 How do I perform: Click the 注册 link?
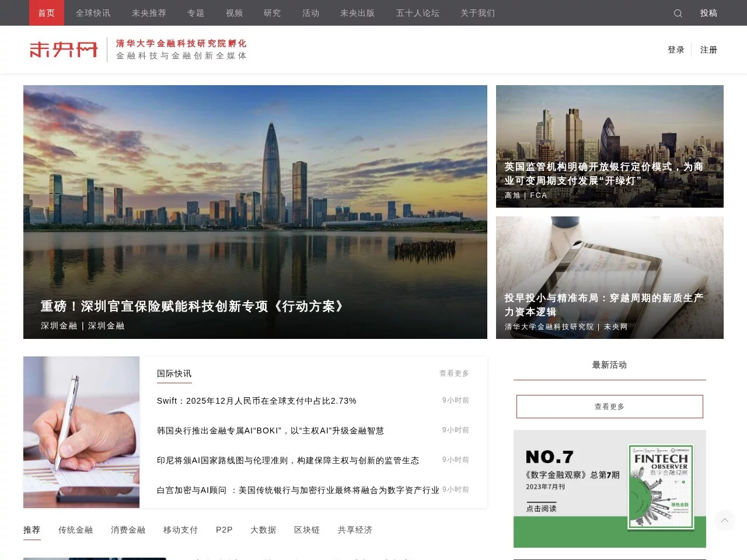click(708, 50)
